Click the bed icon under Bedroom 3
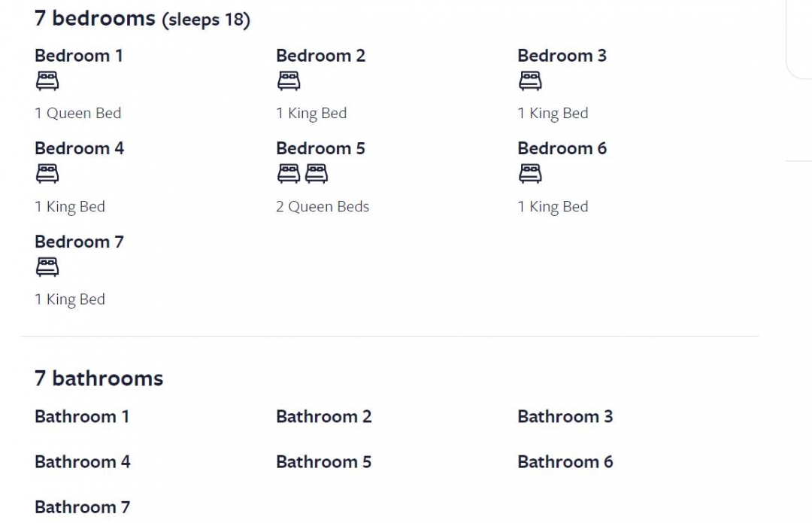The height and width of the screenshot is (523, 812). [530, 81]
